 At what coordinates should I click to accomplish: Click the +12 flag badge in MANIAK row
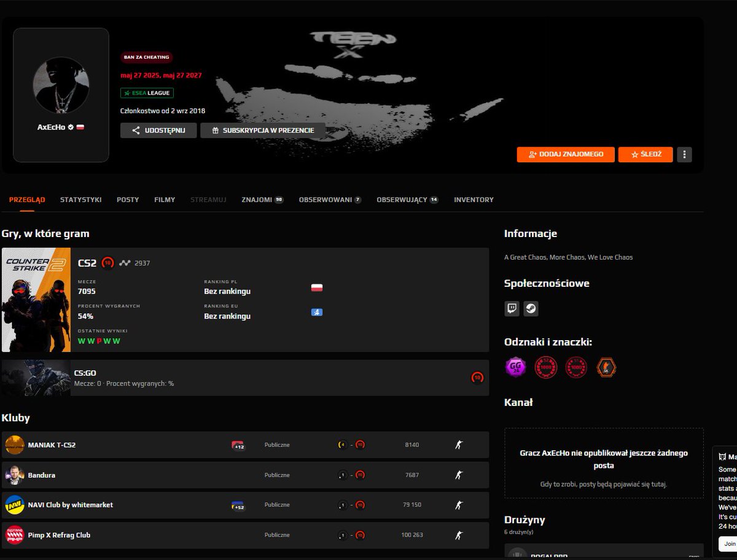238,445
